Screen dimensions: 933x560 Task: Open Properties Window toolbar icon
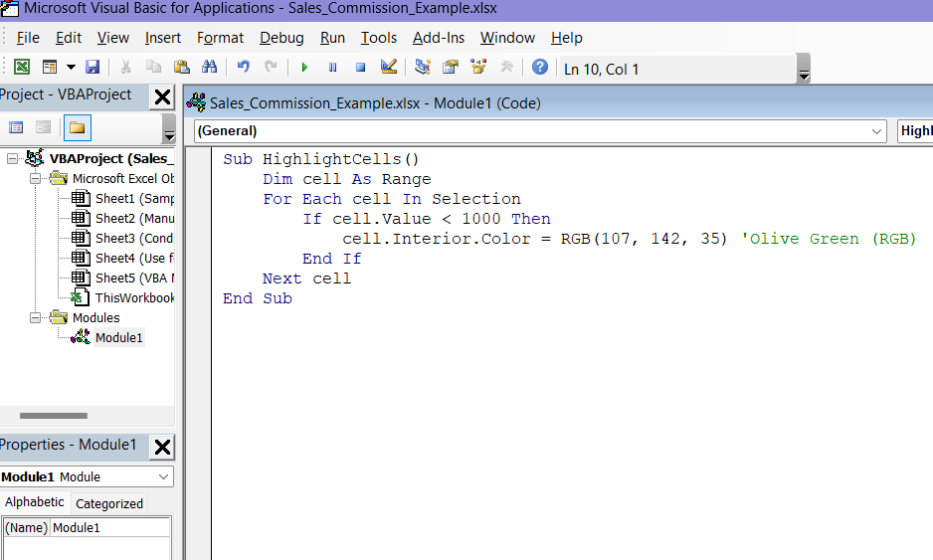[451, 67]
